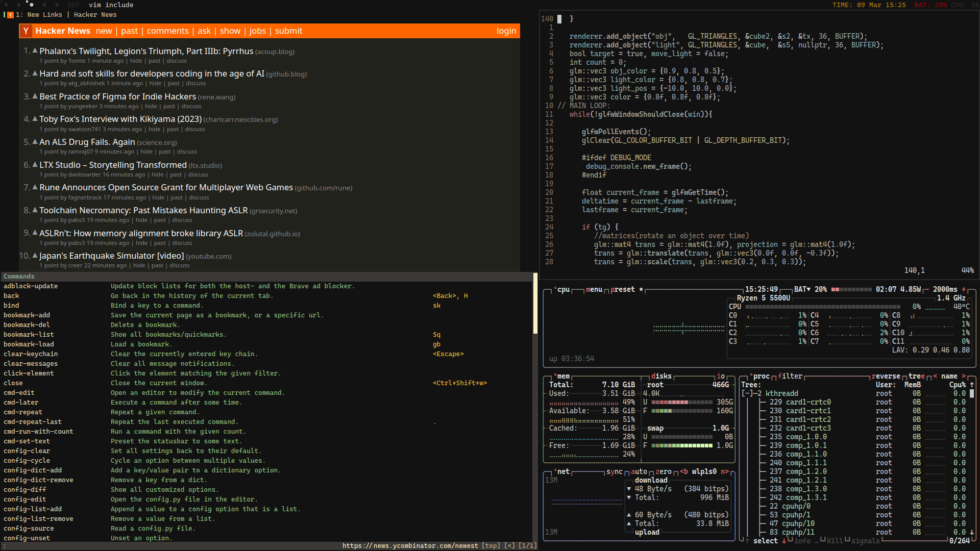This screenshot has width=980, height=551.
Task: Open discuss for An ALS Drug Fails
Action: (187, 152)
